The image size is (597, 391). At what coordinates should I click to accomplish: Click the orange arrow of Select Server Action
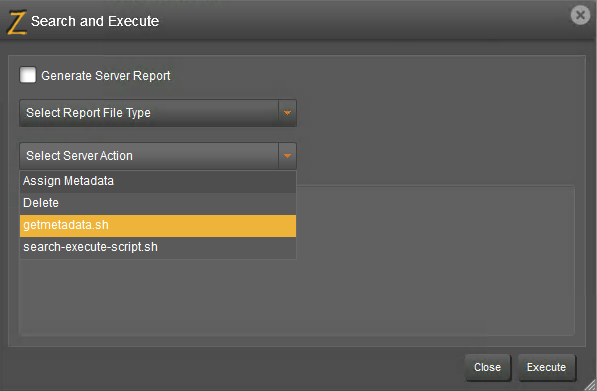coord(287,156)
